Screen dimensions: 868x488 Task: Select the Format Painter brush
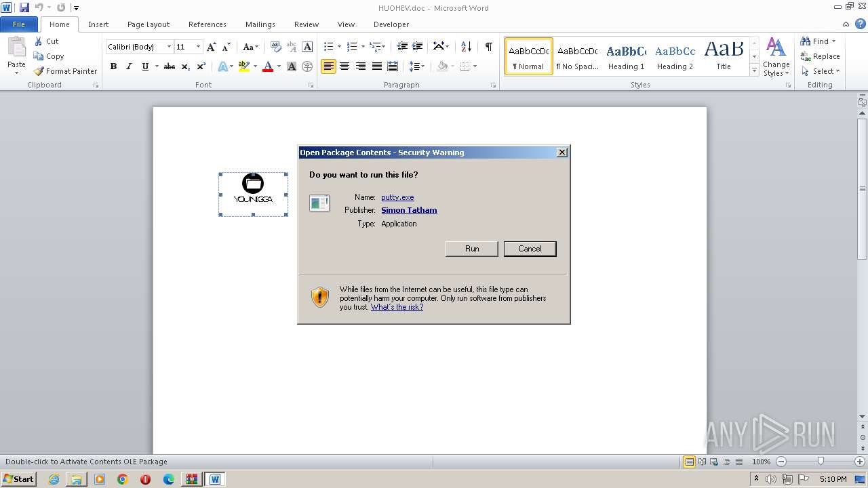click(x=39, y=71)
